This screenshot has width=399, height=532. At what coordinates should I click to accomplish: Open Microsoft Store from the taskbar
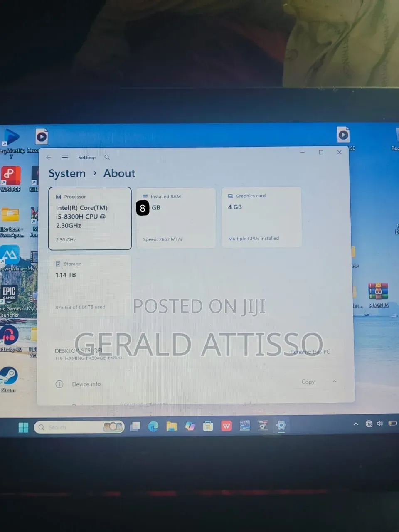click(208, 426)
